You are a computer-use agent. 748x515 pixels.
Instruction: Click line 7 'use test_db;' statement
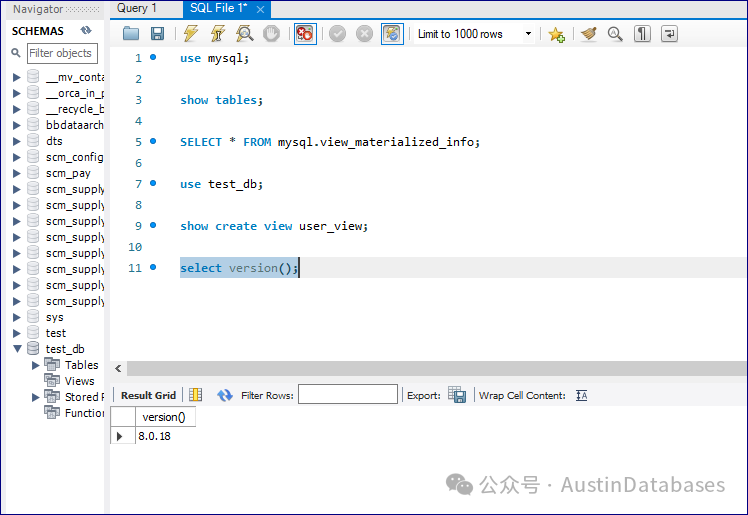[221, 184]
